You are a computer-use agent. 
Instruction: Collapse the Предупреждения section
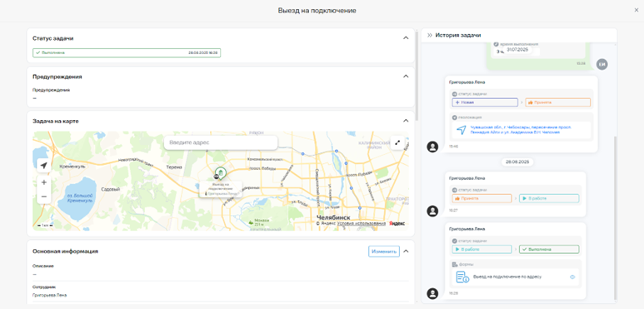pyautogui.click(x=406, y=77)
